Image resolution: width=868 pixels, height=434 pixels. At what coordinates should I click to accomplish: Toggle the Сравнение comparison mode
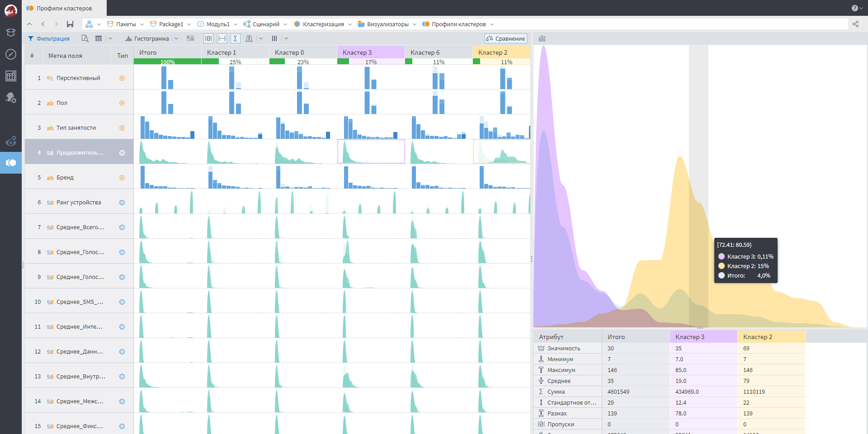(506, 38)
